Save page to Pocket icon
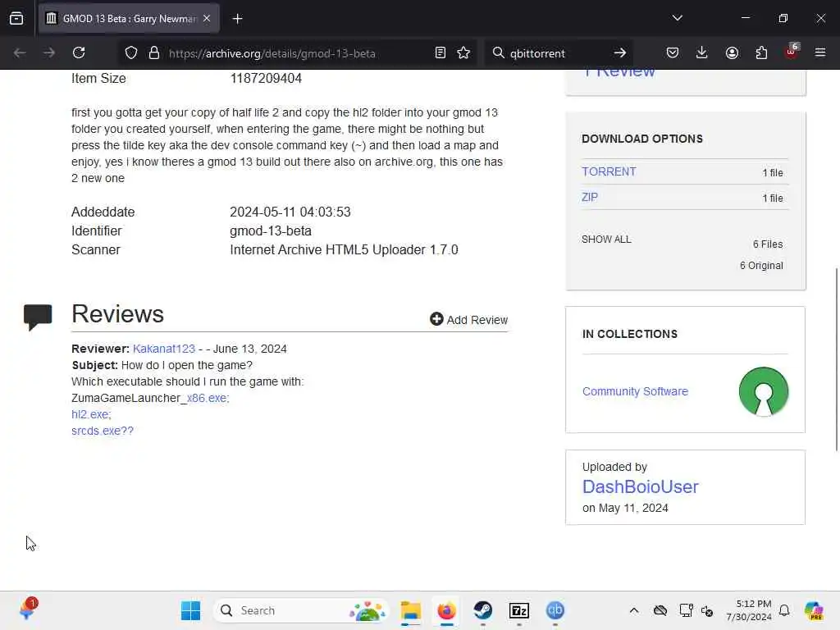840x630 pixels. pyautogui.click(x=673, y=53)
